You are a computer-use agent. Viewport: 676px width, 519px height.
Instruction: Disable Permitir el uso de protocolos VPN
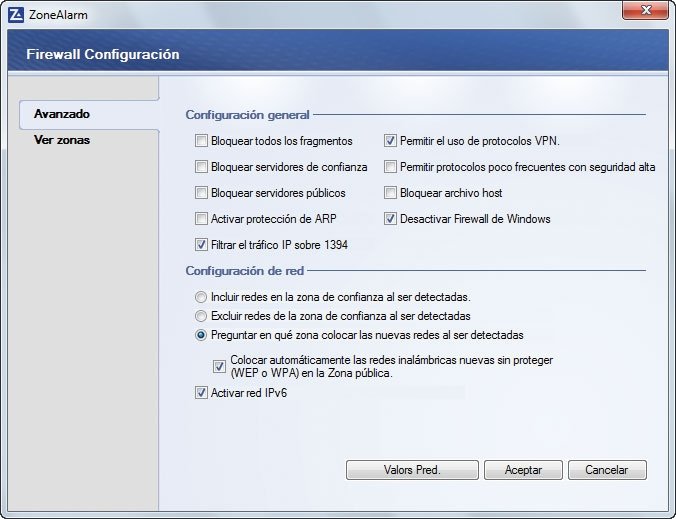pos(390,141)
